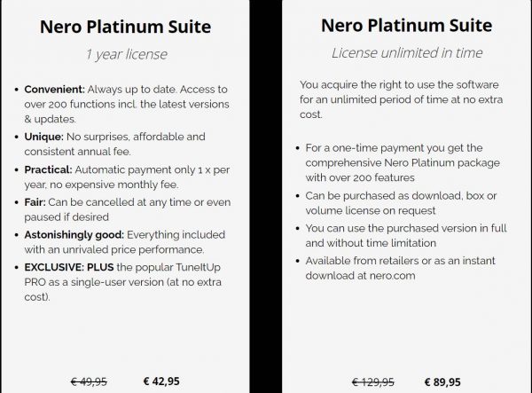Click the download, box or volume license bullet
The height and width of the screenshot is (393, 532).
pyautogui.click(x=401, y=203)
